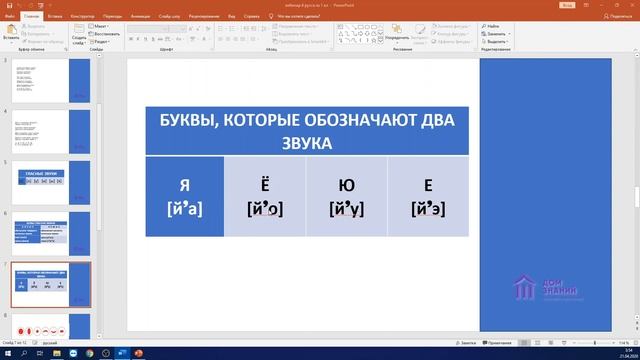Open the Select (Выделить) dropdown
Image resolution: width=640 pixels, height=360 pixels.
click(495, 42)
